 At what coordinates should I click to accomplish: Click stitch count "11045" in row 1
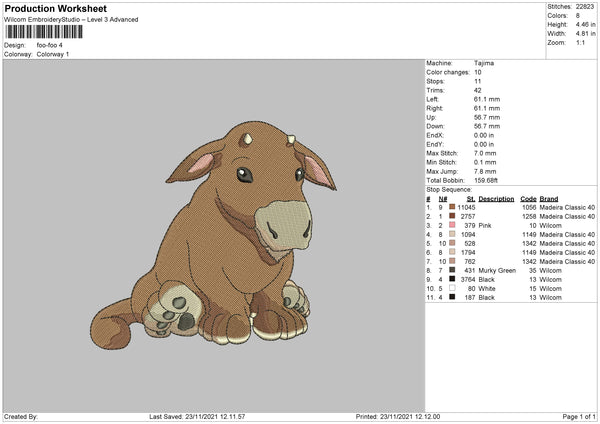point(466,207)
